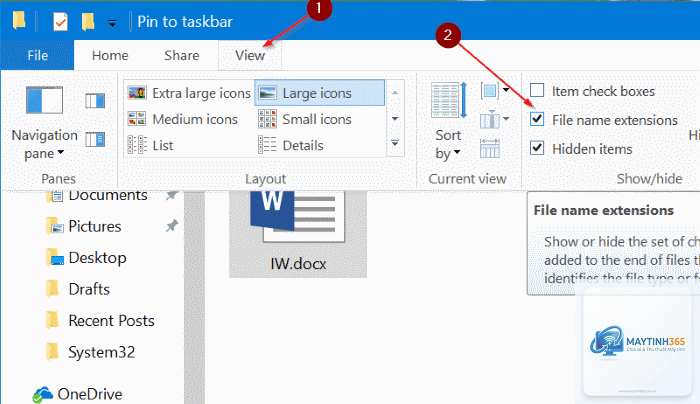Open the View ribbon tab
700x404 pixels.
coord(250,55)
